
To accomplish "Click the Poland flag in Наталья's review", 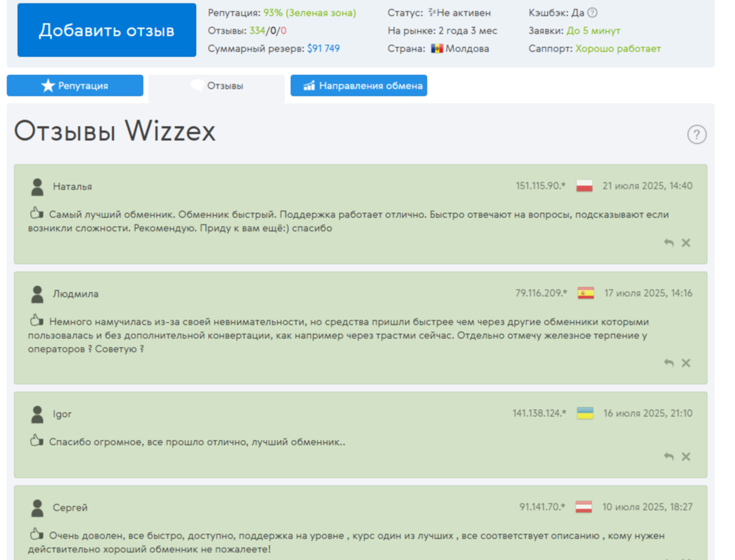I will point(585,186).
